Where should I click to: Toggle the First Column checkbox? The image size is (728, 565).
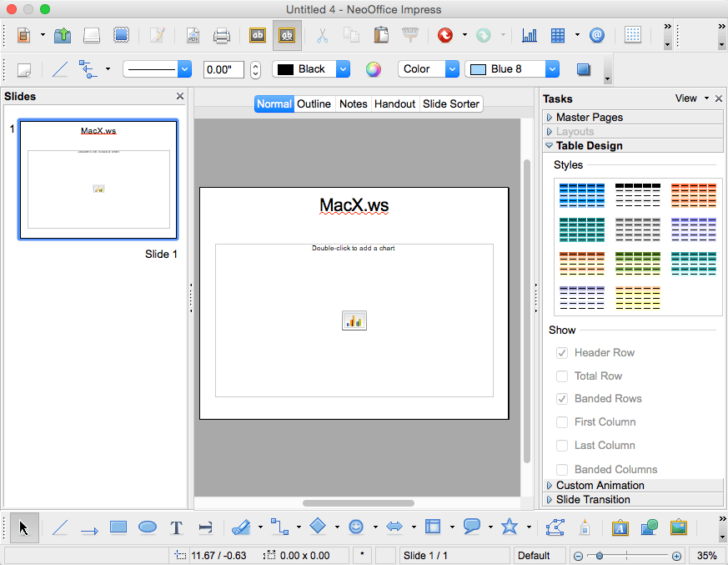562,422
